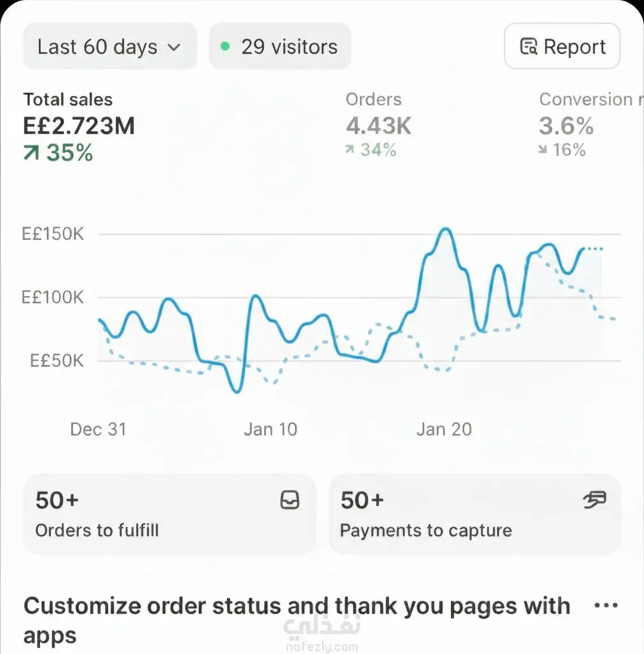Click the Orders 34% upward arrow

tap(350, 150)
